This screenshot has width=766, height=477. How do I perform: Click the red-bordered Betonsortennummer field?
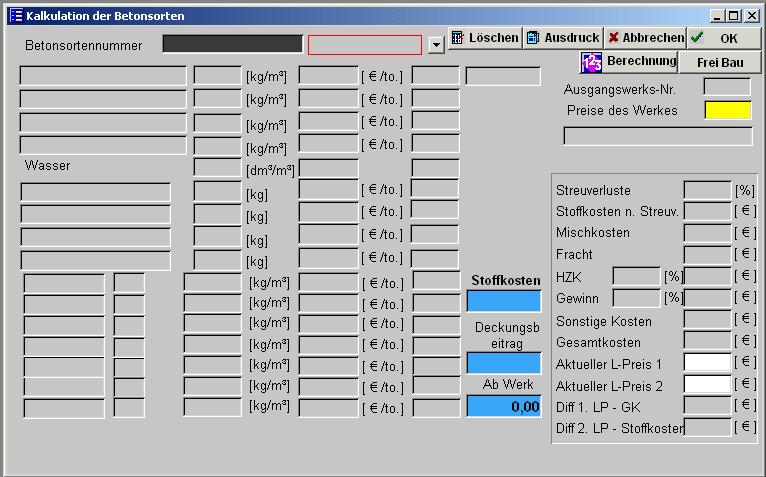364,45
